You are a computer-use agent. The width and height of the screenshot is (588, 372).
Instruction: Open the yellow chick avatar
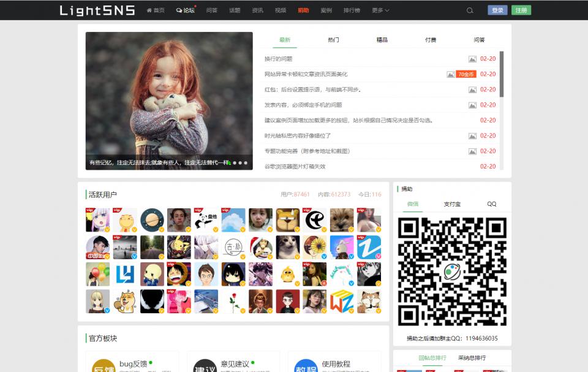point(287,275)
